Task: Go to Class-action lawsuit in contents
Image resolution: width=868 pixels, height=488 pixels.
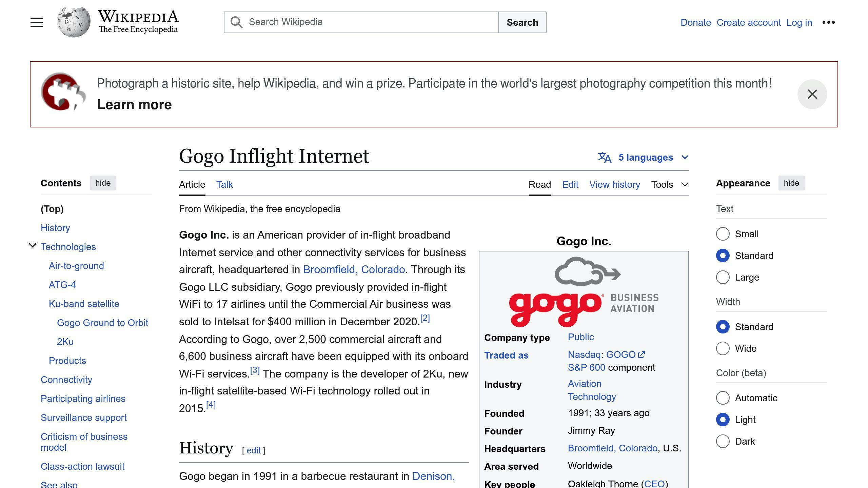Action: [82, 466]
